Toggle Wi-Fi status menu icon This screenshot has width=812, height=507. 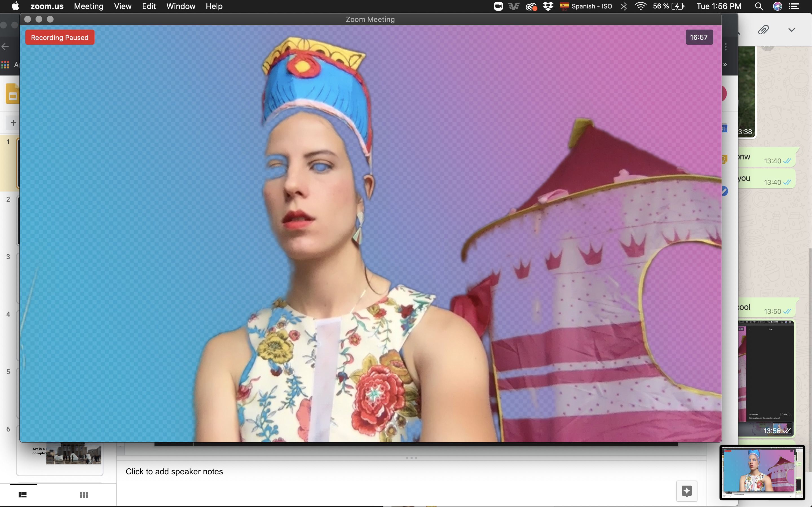[x=641, y=6]
